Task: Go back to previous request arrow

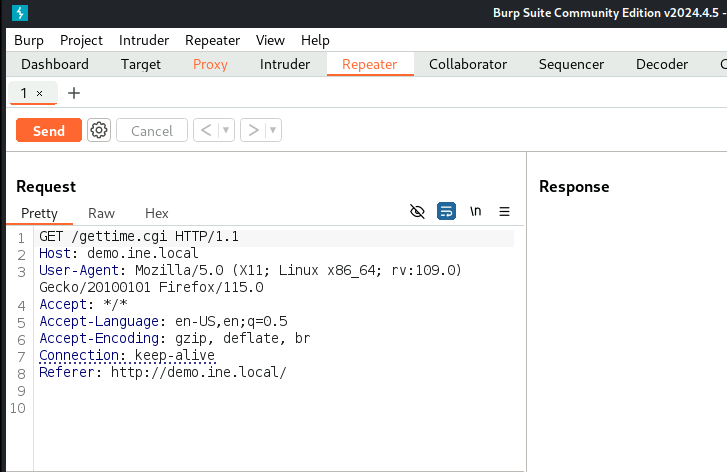Action: click(x=205, y=130)
